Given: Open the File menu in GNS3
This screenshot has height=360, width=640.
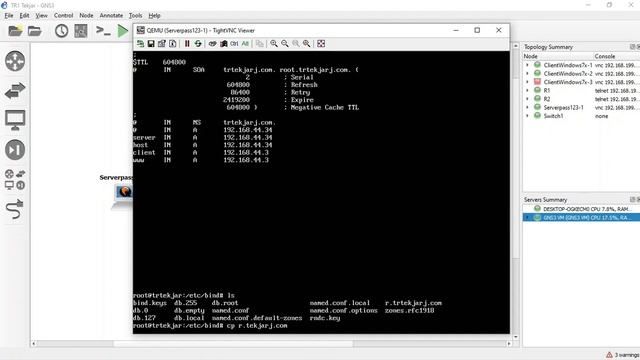Looking at the screenshot, I should [9, 16].
